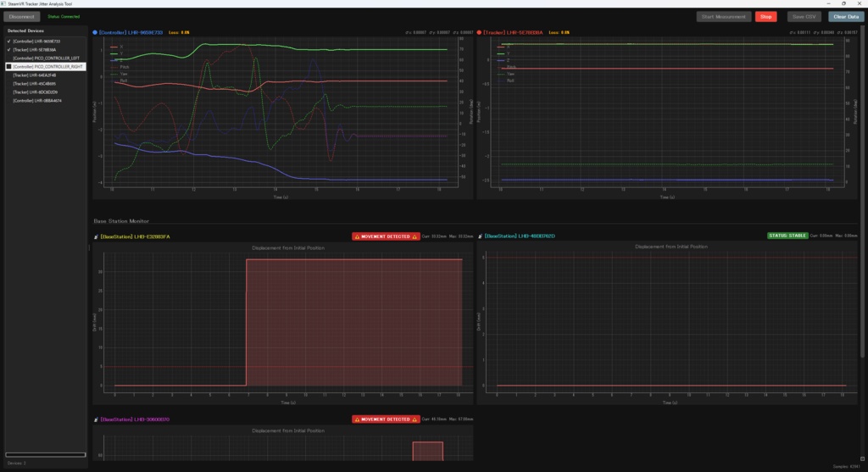Click the Devices count at bottom left
Viewport: 868px width, 472px height.
[17, 464]
